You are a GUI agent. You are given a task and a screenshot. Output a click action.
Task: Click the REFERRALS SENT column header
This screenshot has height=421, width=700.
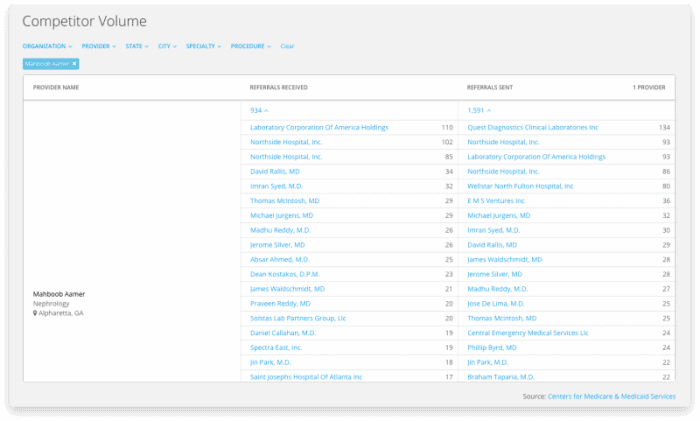(x=490, y=88)
